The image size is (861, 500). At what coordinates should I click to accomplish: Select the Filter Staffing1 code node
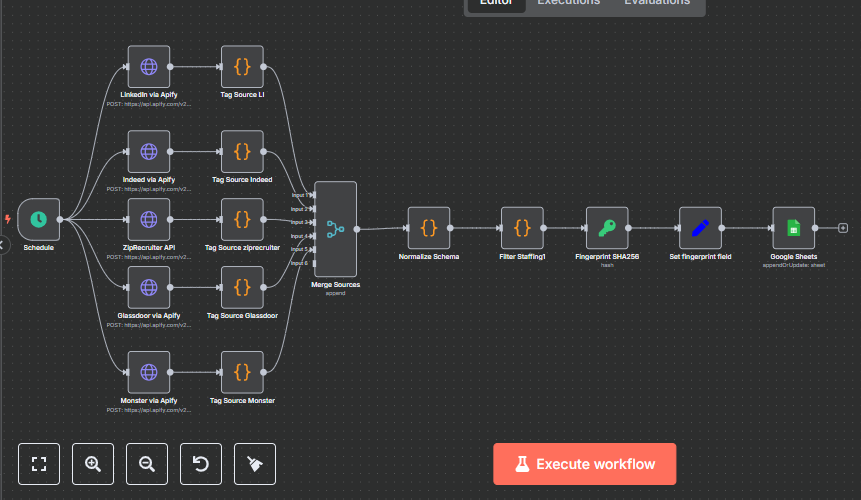(522, 228)
